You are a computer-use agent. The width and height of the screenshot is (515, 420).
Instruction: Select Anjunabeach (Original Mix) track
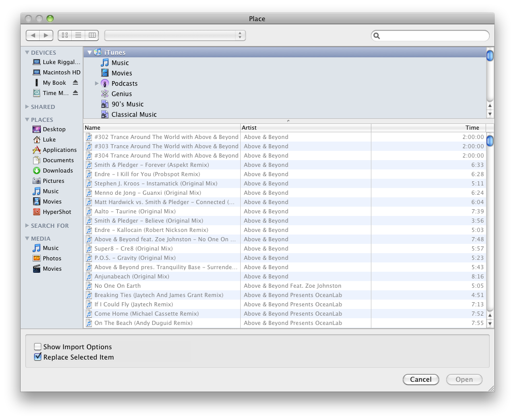point(285,276)
